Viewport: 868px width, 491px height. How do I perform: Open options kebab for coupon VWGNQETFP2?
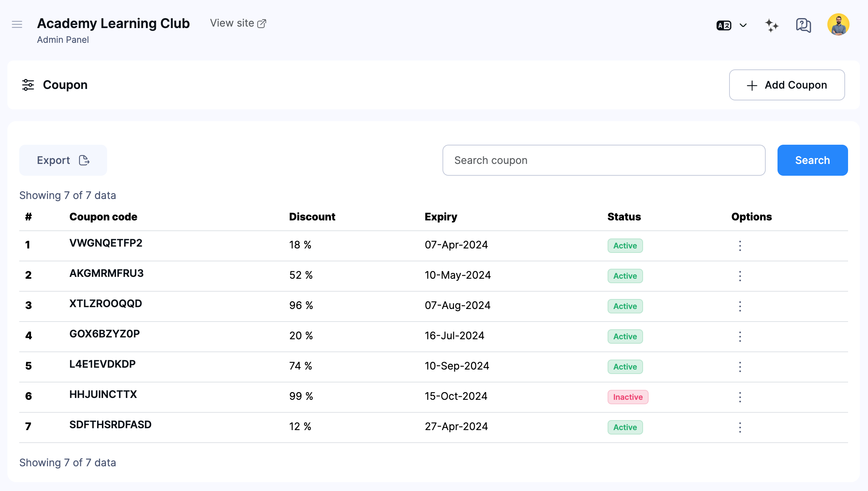[740, 245]
